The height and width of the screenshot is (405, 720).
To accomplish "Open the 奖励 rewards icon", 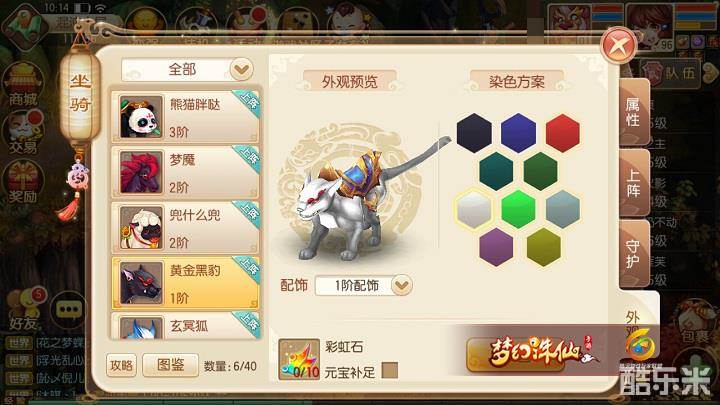I will [x=23, y=183].
